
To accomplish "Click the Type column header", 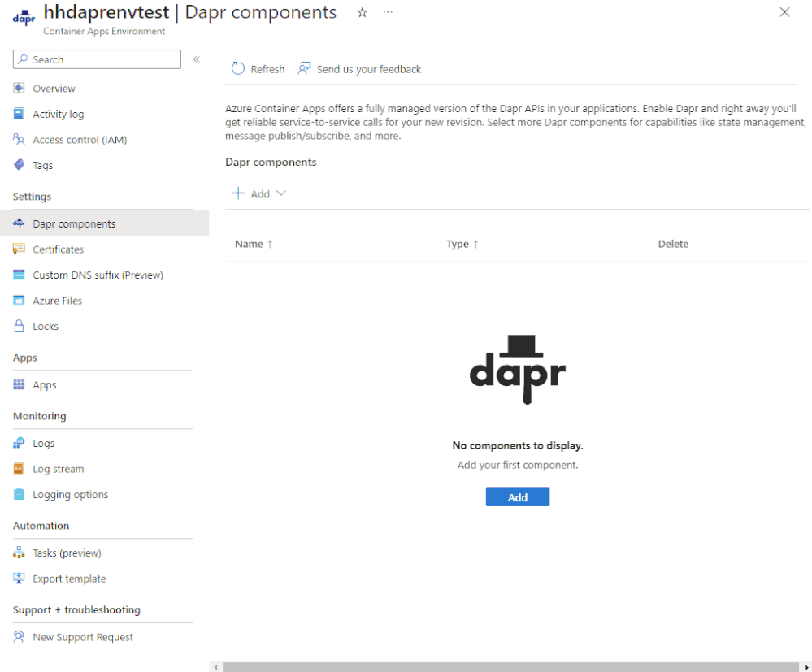I will point(458,244).
